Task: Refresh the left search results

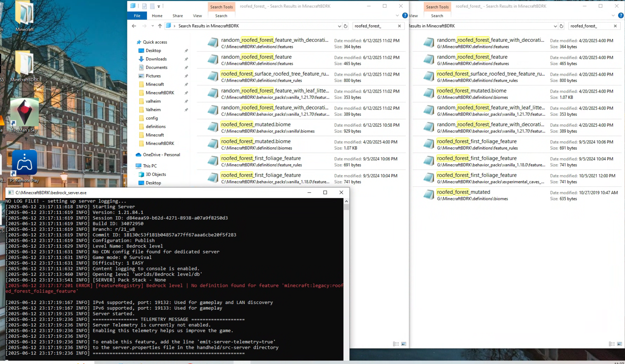Action: click(x=346, y=26)
